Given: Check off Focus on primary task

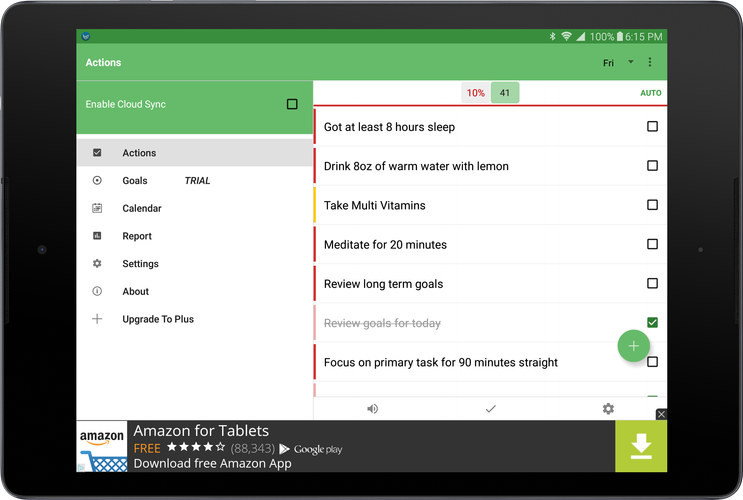Looking at the screenshot, I should [652, 362].
